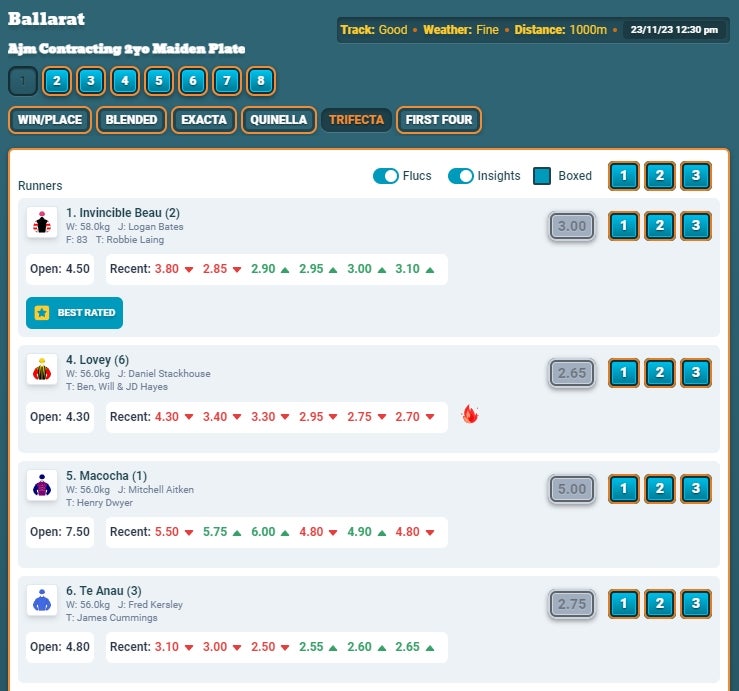
Task: Pick Te Anau for 1st place
Action: [624, 604]
